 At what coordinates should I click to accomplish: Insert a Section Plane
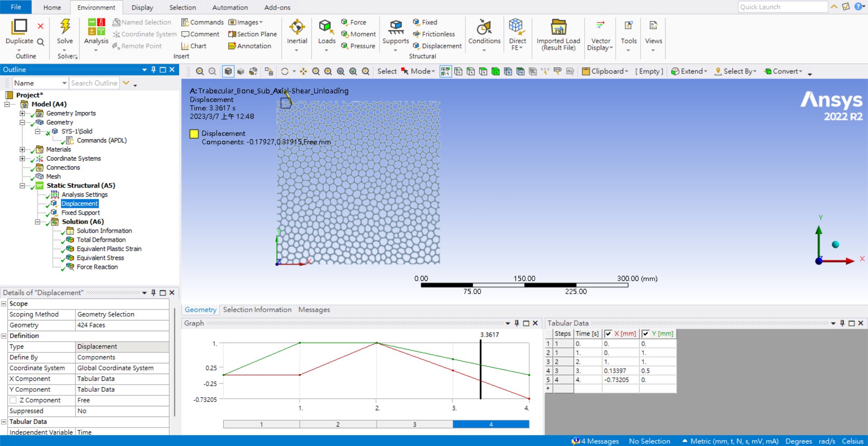tap(253, 34)
